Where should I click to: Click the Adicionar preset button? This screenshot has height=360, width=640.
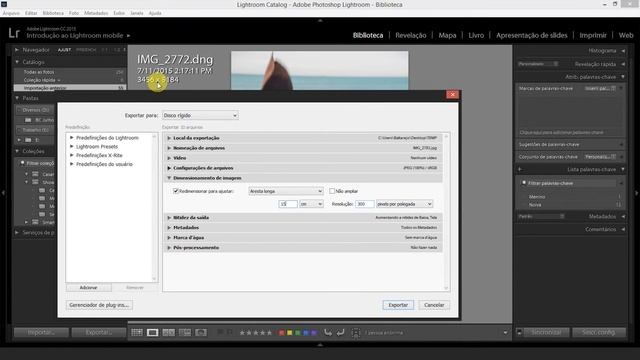(88, 287)
